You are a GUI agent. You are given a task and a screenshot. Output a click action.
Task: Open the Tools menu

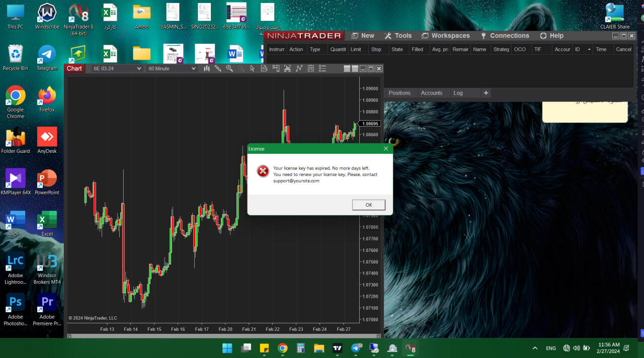(398, 36)
